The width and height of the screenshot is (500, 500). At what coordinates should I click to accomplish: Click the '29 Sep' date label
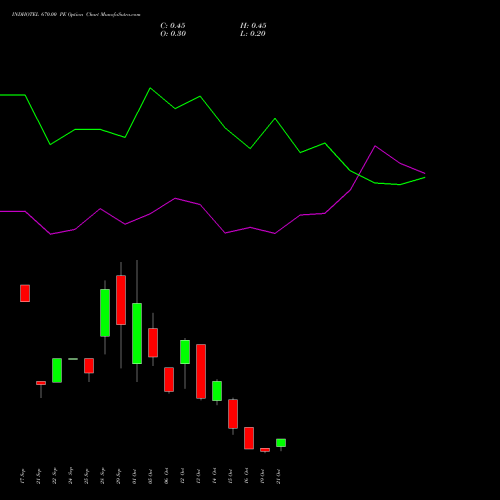pos(118,476)
